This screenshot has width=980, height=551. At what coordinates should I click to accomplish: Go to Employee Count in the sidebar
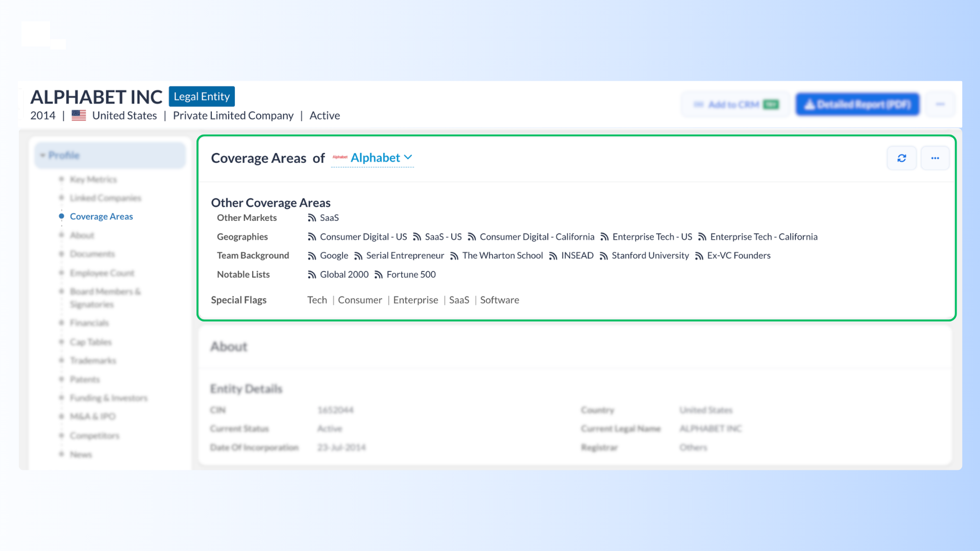pyautogui.click(x=102, y=273)
